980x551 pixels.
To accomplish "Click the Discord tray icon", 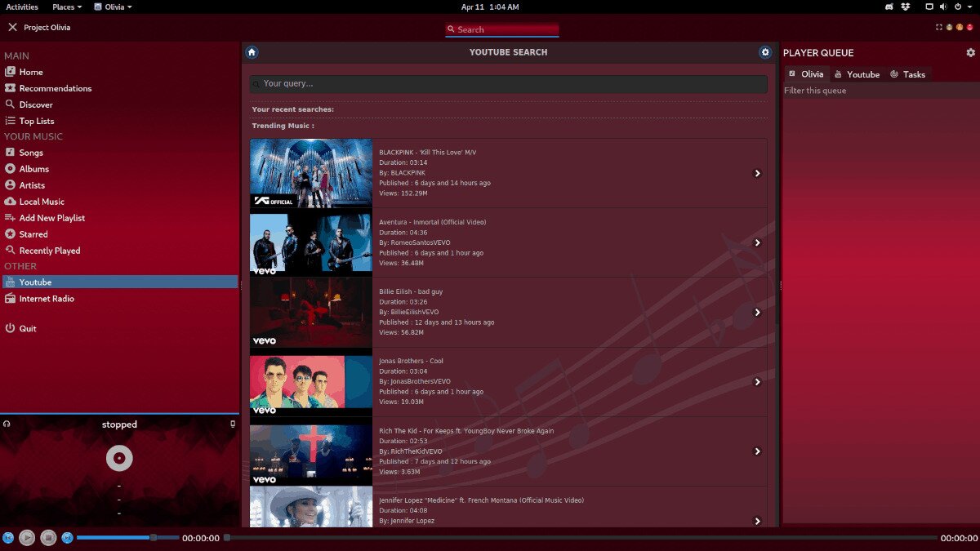I will tap(889, 7).
